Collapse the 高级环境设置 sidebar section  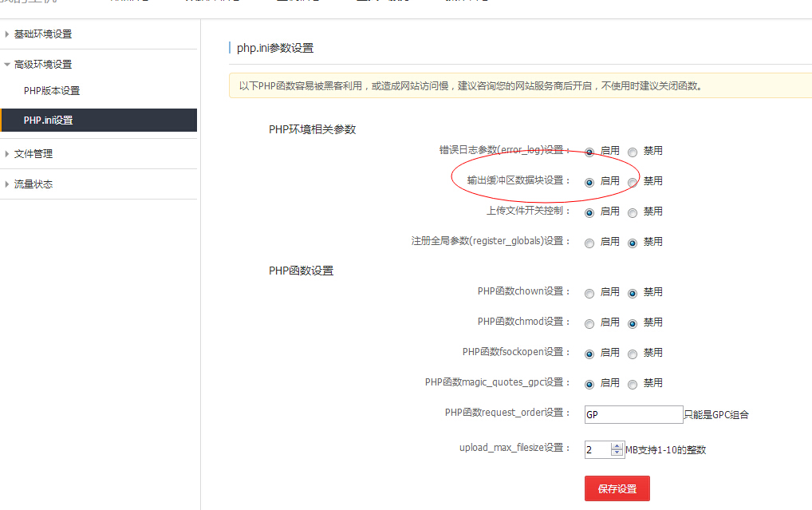(43, 65)
